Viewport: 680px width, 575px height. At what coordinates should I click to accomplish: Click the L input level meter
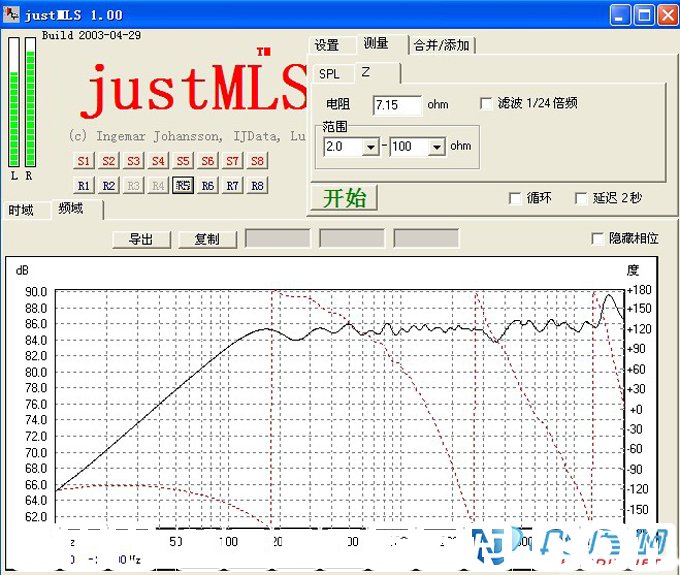(x=14, y=102)
